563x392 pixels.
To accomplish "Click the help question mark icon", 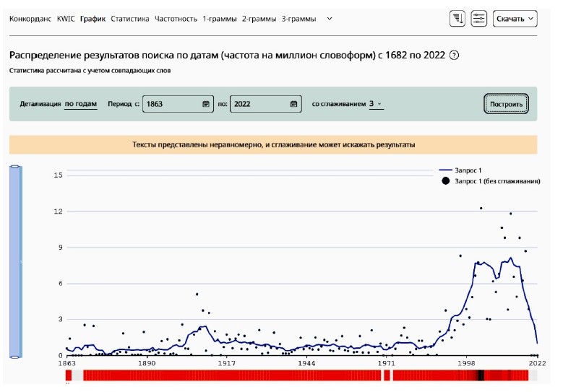I will [454, 56].
